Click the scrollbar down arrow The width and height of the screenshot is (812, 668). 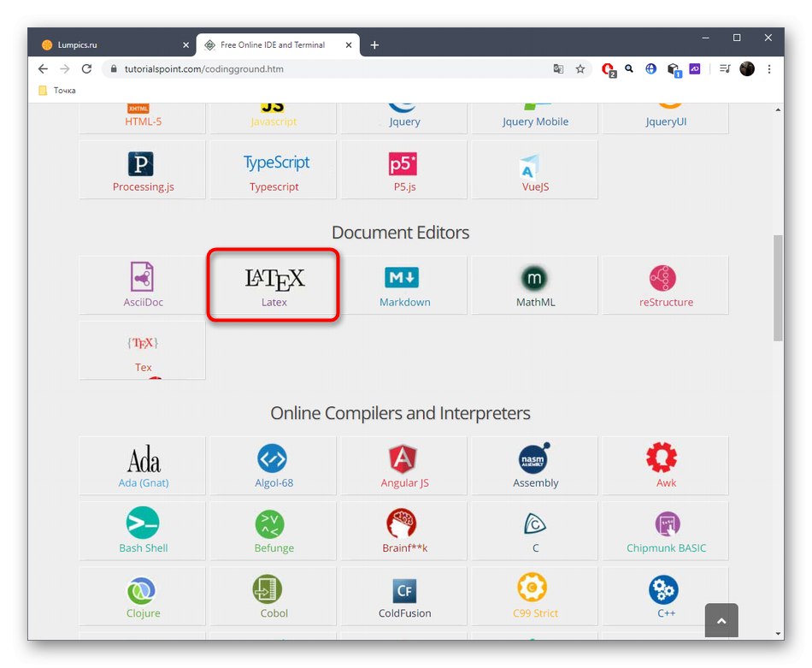[778, 633]
